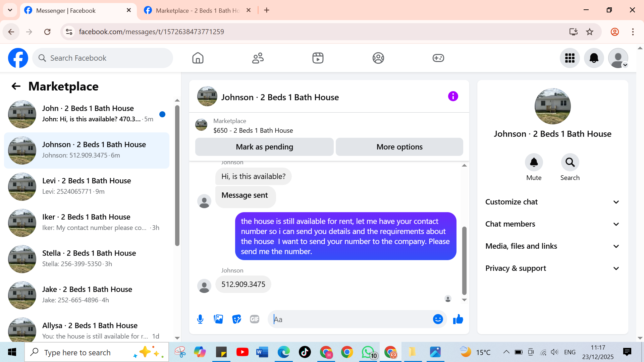The height and width of the screenshot is (362, 644).
Task: Attach a photo using the image icon
Action: point(218,319)
